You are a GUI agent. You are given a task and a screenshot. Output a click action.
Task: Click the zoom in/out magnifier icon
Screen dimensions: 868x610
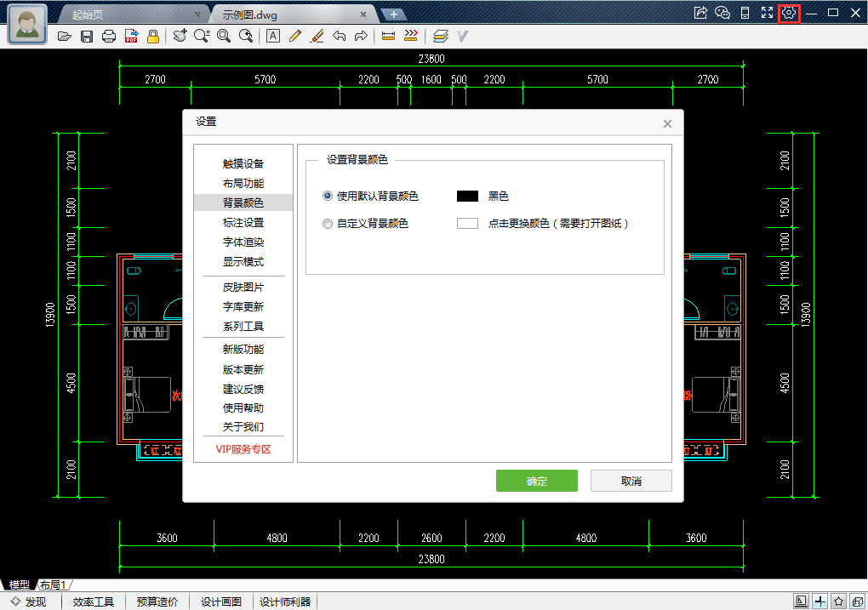point(202,36)
